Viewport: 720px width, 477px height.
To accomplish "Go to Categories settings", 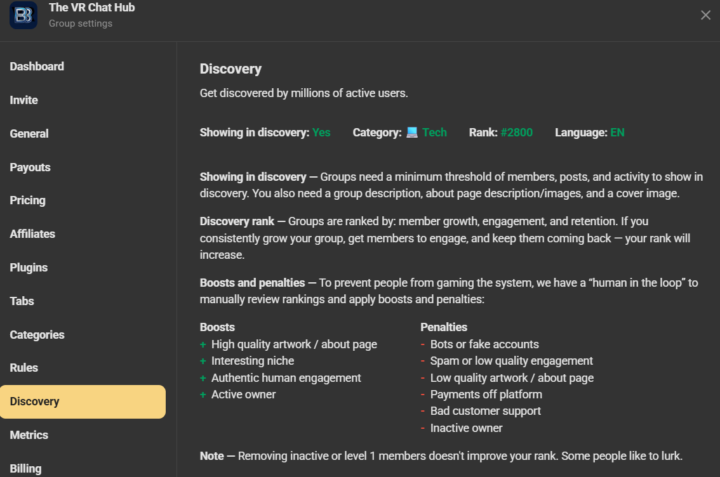I will coord(37,335).
